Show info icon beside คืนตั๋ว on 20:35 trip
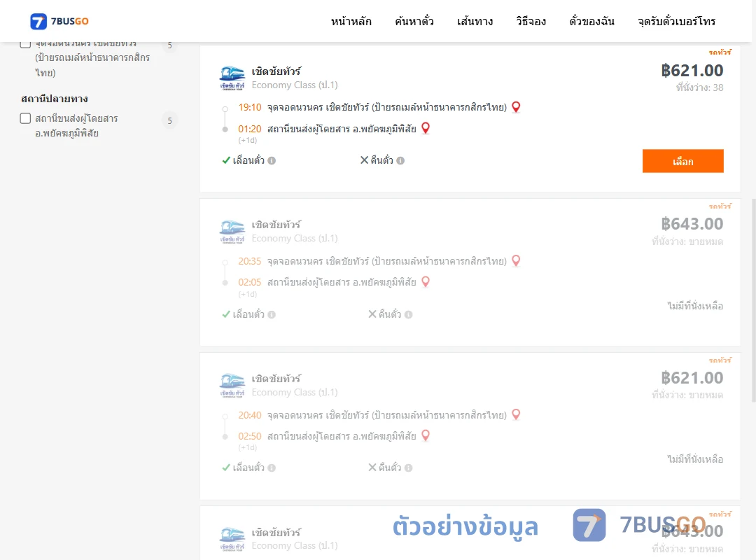756x560 pixels. pyautogui.click(x=408, y=314)
